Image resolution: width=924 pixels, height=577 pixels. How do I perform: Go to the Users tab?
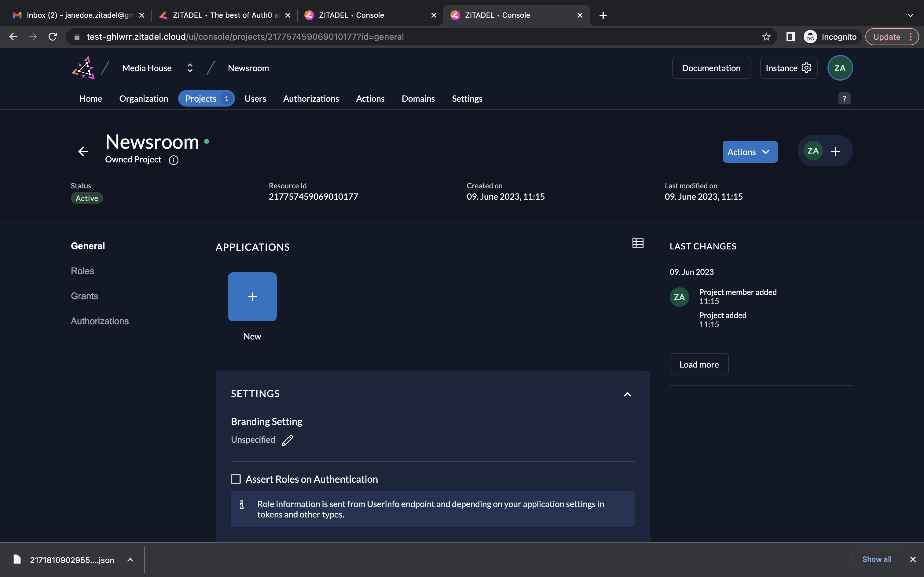click(x=255, y=98)
